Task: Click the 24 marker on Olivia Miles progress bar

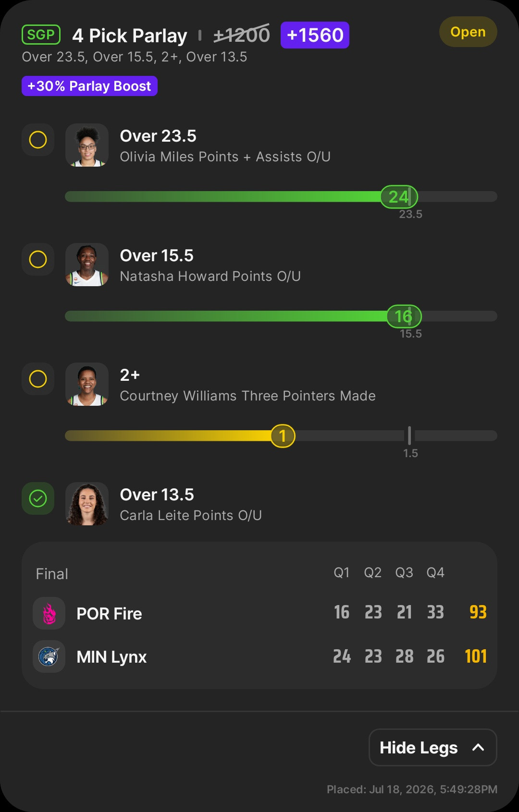Action: click(399, 196)
